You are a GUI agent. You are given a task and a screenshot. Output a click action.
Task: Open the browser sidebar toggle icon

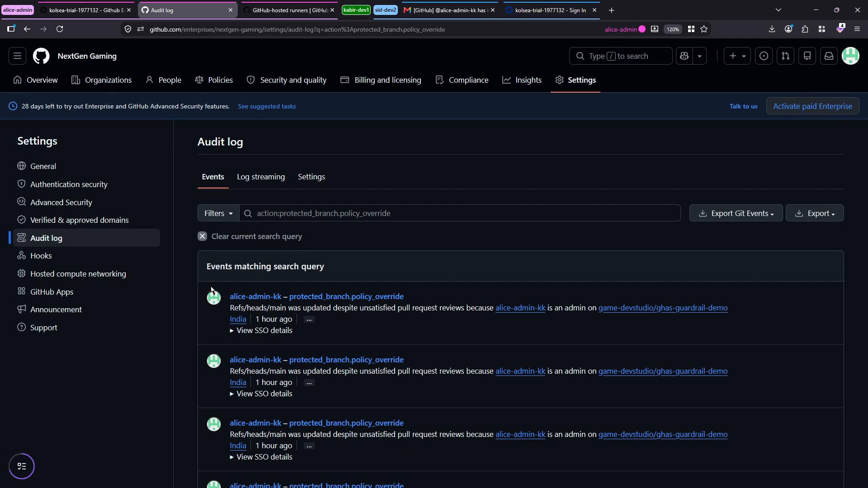[x=11, y=29]
